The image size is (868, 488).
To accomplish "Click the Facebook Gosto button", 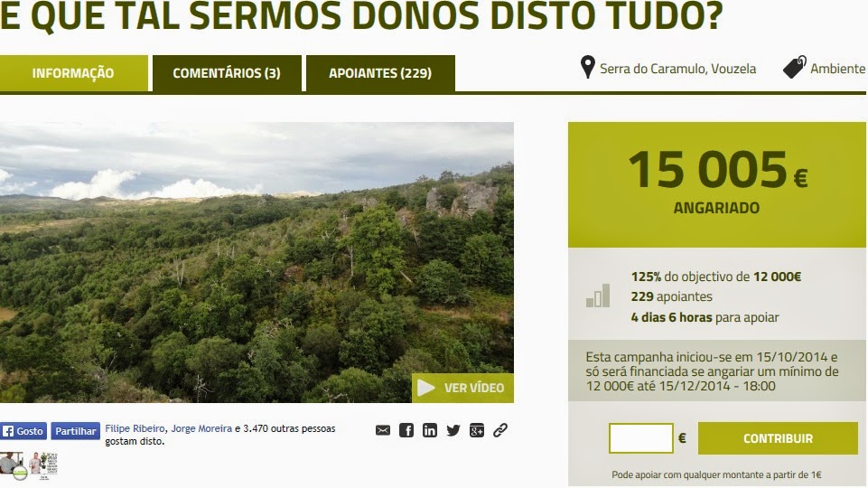I will (x=23, y=431).
